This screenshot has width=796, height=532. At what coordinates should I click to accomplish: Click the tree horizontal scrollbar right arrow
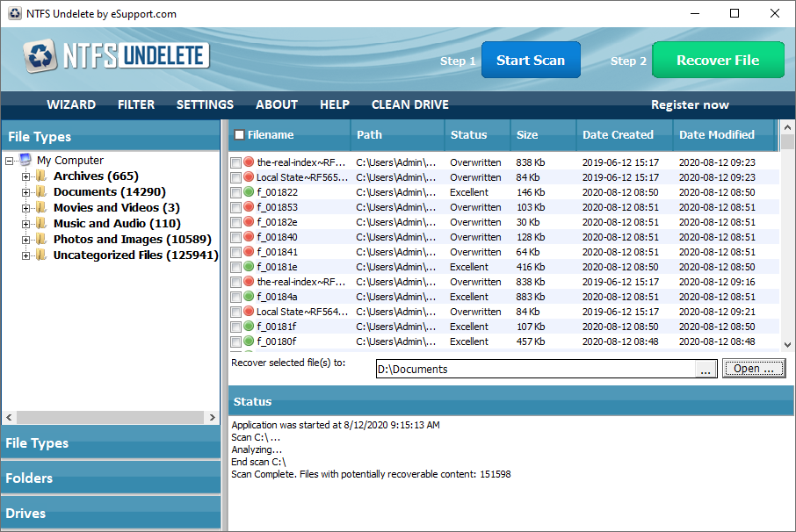click(213, 417)
